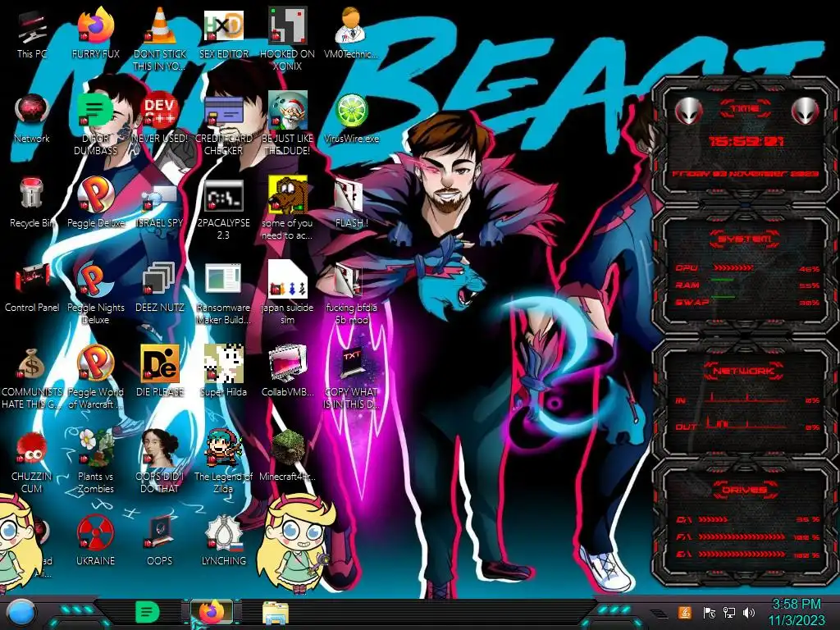840x630 pixels.
Task: Open the green chat-bubble shortcut beside Network icon
Action: tap(96, 125)
